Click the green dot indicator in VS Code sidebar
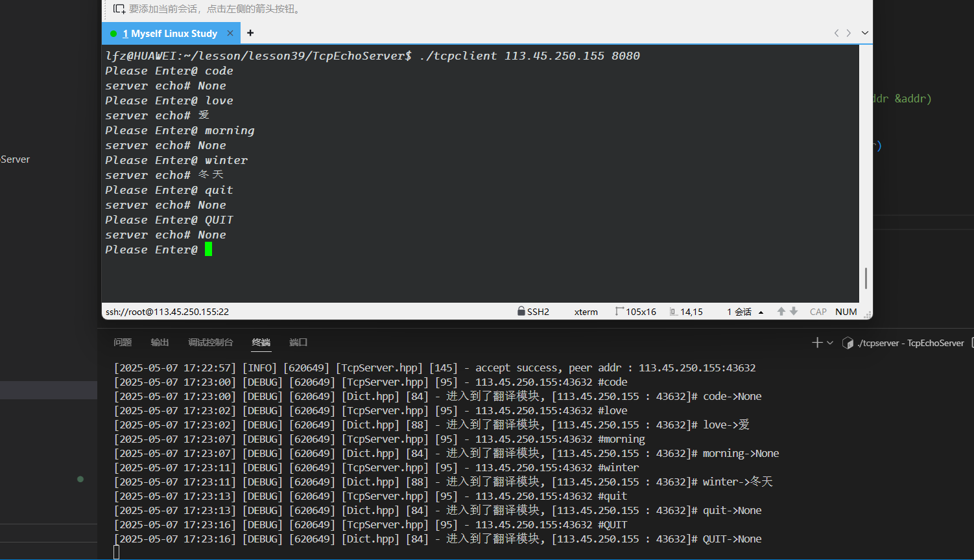 point(80,479)
